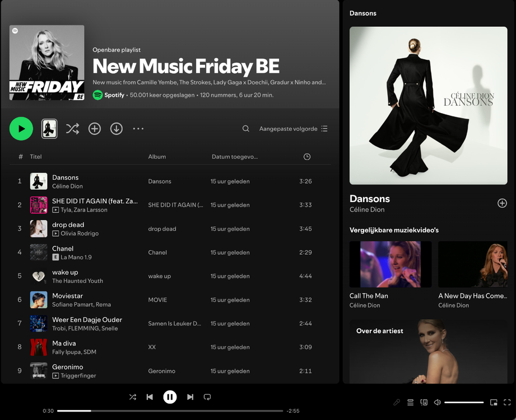
Task: Toggle shuffle in the bottom player bar
Action: click(x=133, y=397)
